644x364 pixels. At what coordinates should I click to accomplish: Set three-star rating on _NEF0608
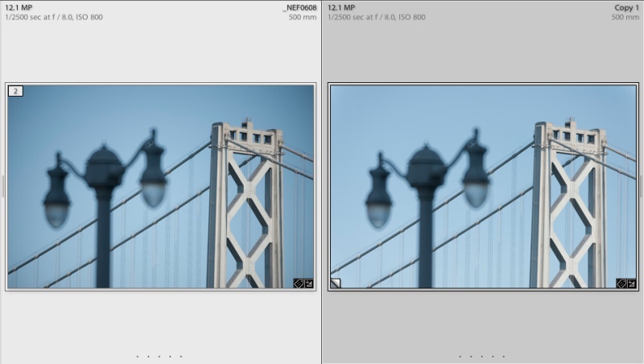(x=159, y=356)
